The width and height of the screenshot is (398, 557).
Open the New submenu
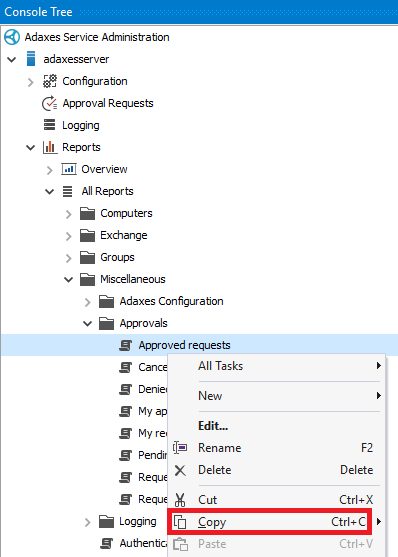click(276, 396)
